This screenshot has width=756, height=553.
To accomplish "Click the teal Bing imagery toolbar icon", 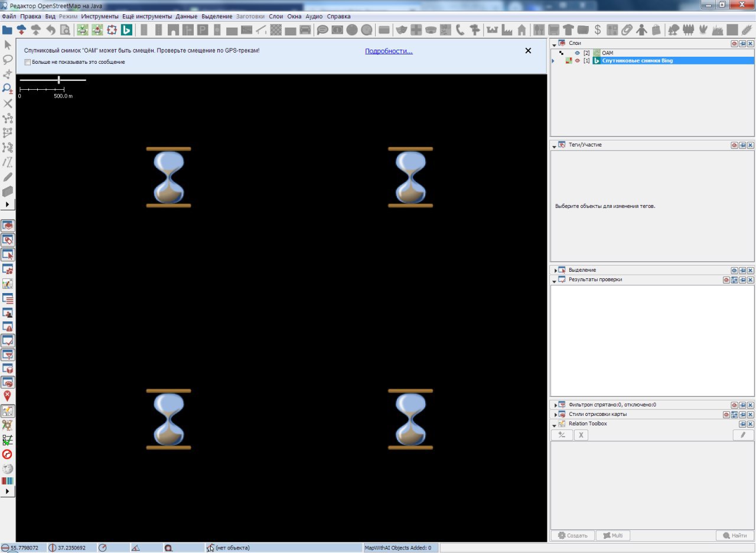I will point(126,30).
